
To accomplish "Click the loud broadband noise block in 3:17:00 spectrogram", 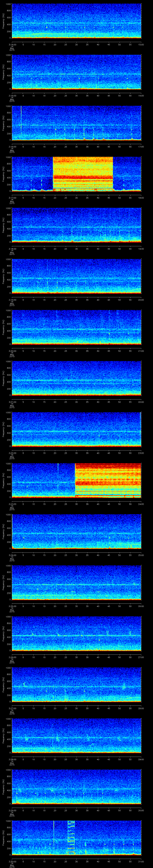I will (x=83, y=174).
